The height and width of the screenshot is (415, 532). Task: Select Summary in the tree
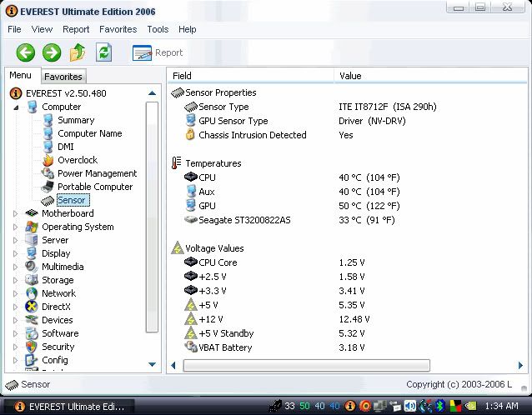point(76,120)
